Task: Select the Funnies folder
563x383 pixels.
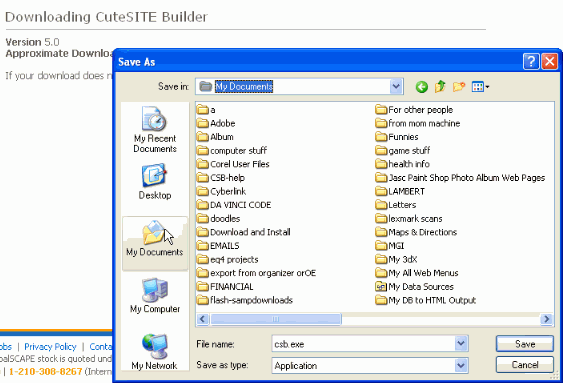Action: 397,137
